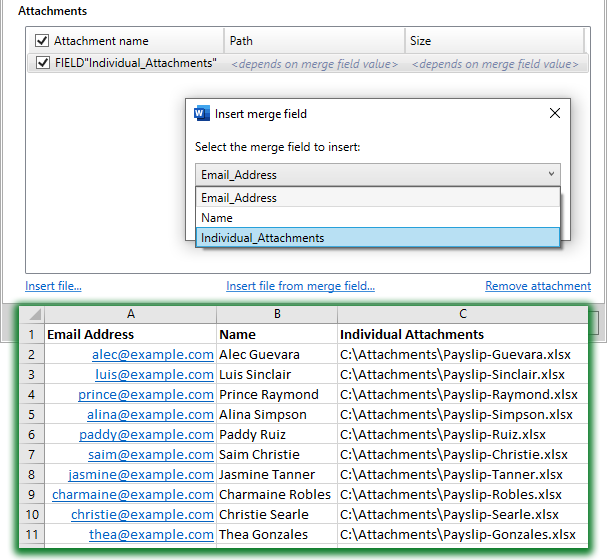Click the Size column header
Image resolution: width=607 pixels, height=560 pixels.
pyautogui.click(x=494, y=41)
